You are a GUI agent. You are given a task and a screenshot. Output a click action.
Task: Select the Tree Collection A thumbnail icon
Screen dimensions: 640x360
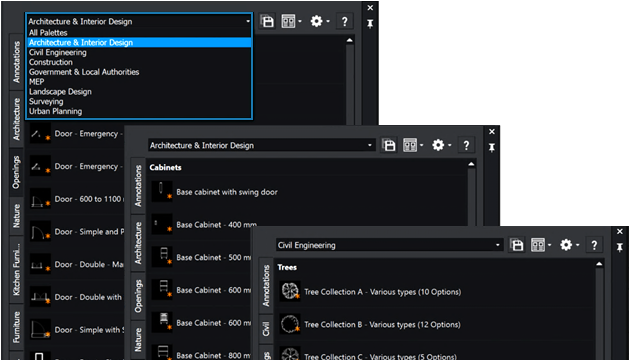coord(290,291)
